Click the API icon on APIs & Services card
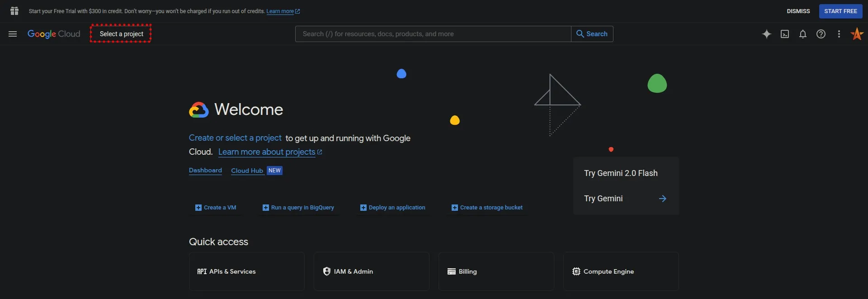The width and height of the screenshot is (868, 299). (x=202, y=271)
